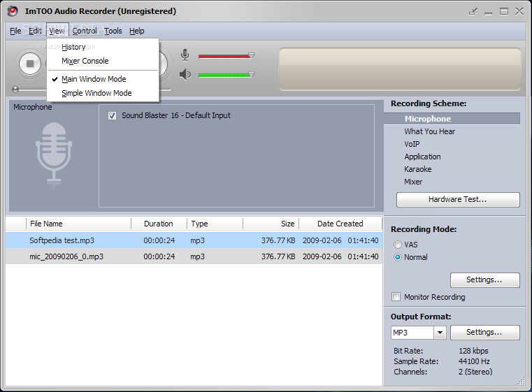This screenshot has height=392, width=532.
Task: Select the Softpedia test.mp3 file row
Action: pos(194,240)
